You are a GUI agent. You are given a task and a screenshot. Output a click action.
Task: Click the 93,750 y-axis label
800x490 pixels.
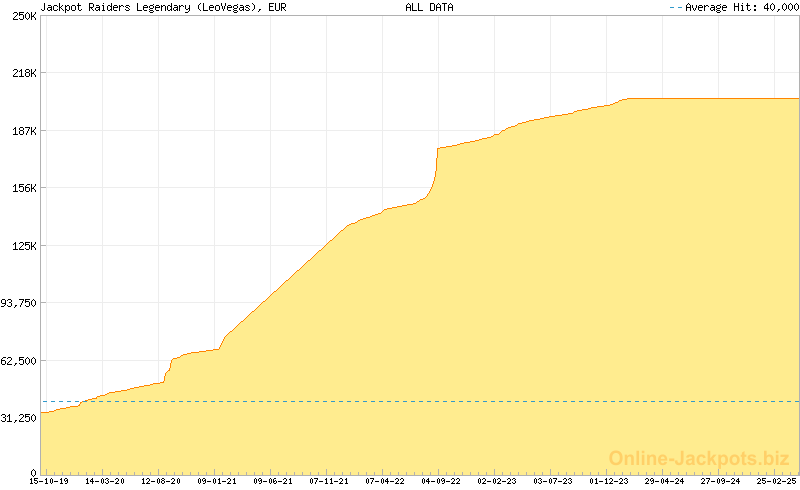point(19,303)
